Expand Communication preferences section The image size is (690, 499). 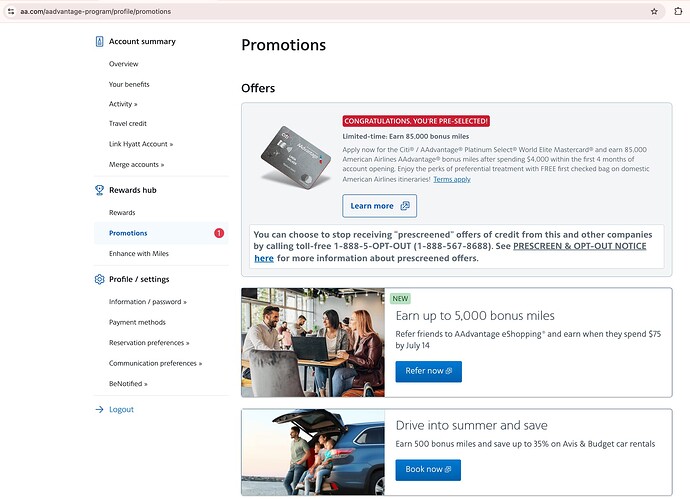point(155,364)
